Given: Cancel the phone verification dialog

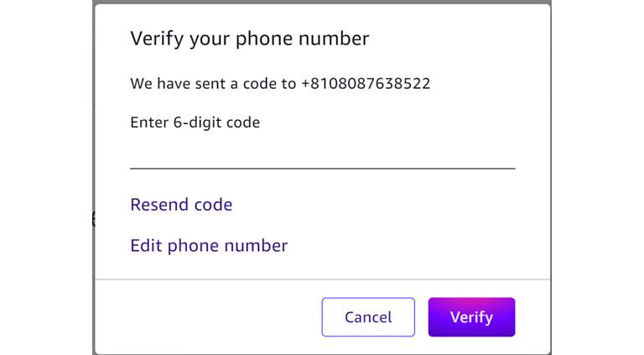Looking at the screenshot, I should (368, 317).
